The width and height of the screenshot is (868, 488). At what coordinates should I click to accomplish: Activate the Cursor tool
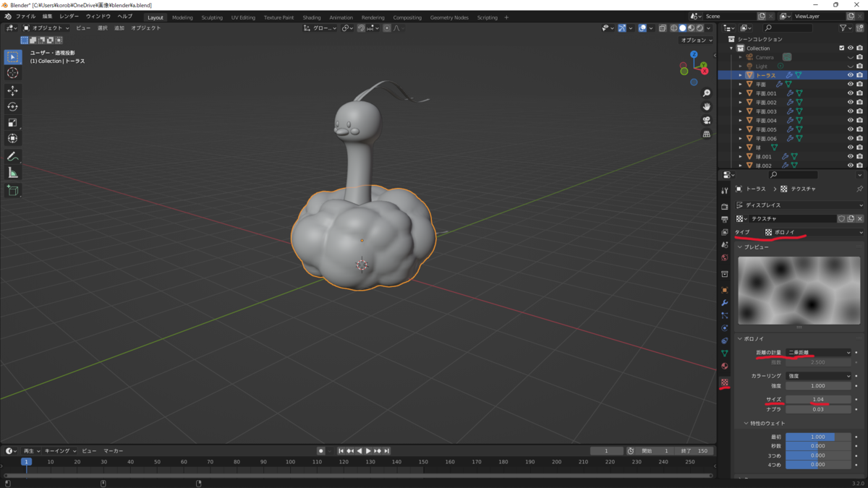click(12, 73)
